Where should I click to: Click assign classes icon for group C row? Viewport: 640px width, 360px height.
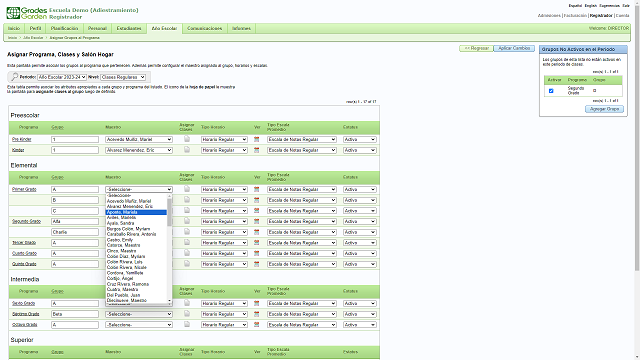tap(187, 210)
